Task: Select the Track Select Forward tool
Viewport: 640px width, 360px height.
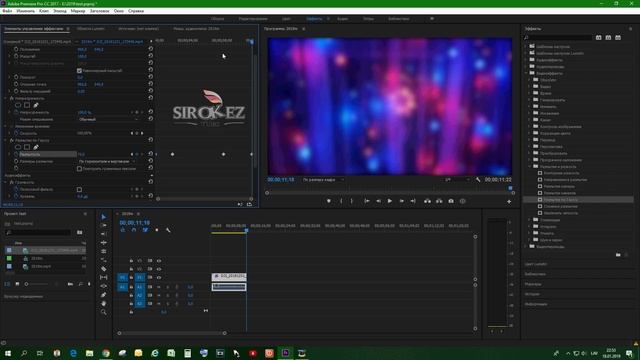Action: pyautogui.click(x=104, y=225)
